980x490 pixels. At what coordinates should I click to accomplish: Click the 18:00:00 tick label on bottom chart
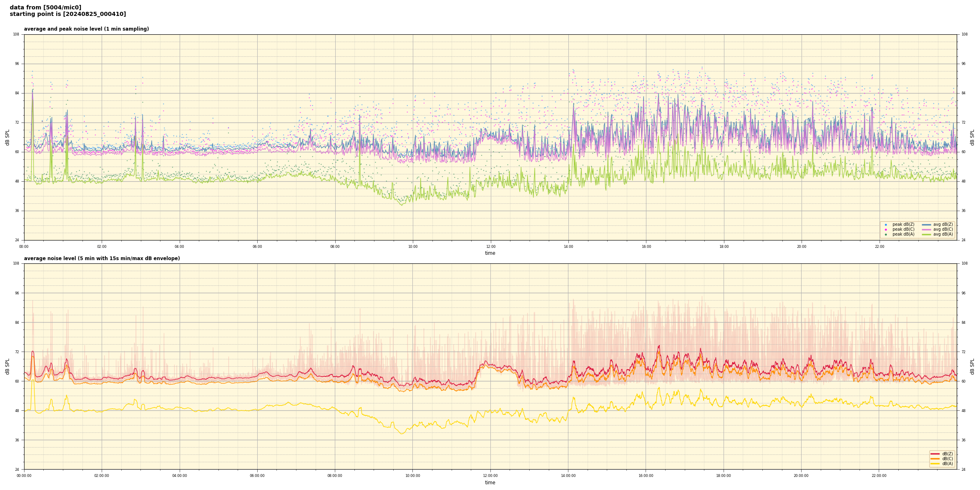[x=723, y=476]
